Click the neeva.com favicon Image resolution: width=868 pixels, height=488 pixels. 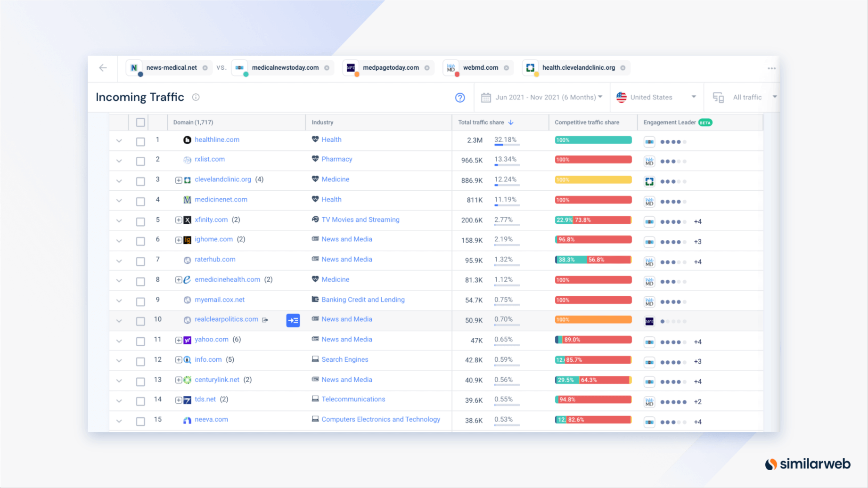click(187, 420)
